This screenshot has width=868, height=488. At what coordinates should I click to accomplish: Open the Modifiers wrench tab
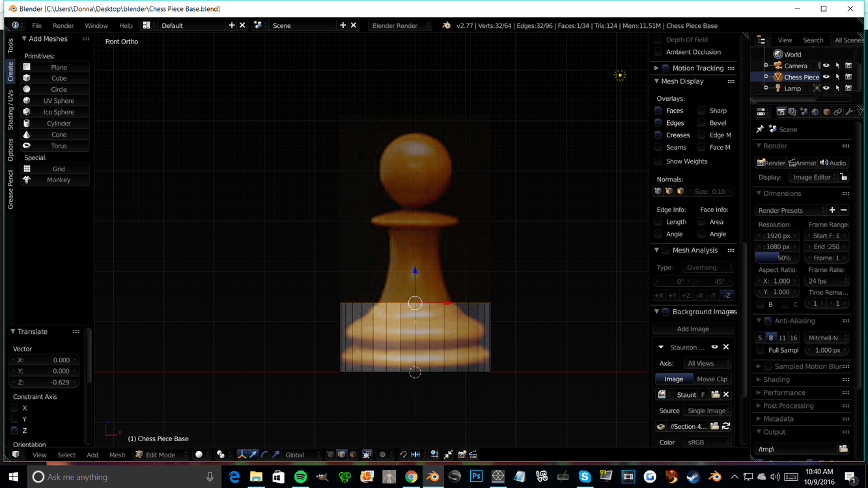[849, 112]
